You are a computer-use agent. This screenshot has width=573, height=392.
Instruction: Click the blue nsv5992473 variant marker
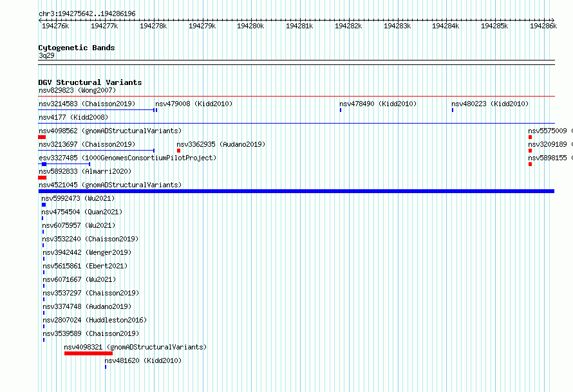click(x=44, y=205)
